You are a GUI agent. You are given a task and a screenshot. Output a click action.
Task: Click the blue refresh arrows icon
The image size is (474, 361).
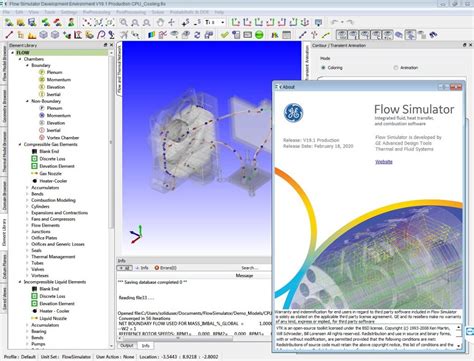pyautogui.click(x=197, y=34)
